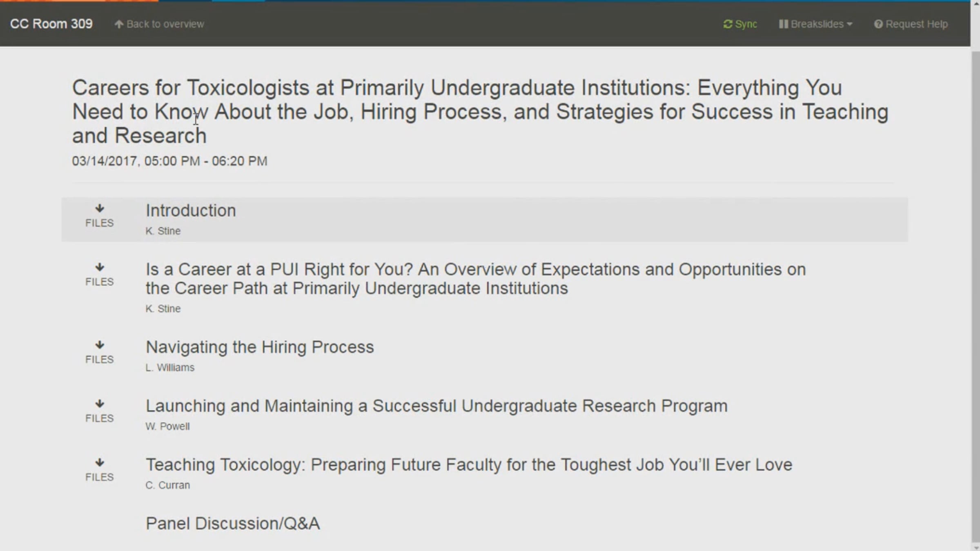
Task: Click the Breakslides caret arrow
Action: pyautogui.click(x=850, y=24)
